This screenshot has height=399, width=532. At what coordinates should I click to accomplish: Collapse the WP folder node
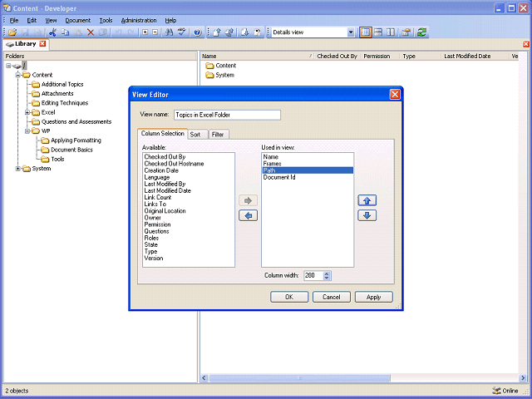click(x=27, y=131)
